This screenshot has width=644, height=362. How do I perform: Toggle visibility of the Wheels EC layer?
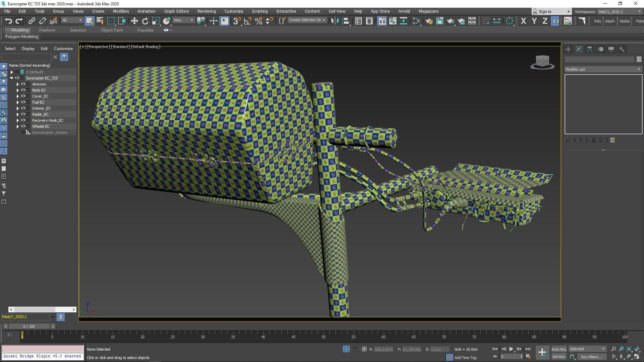coord(23,126)
